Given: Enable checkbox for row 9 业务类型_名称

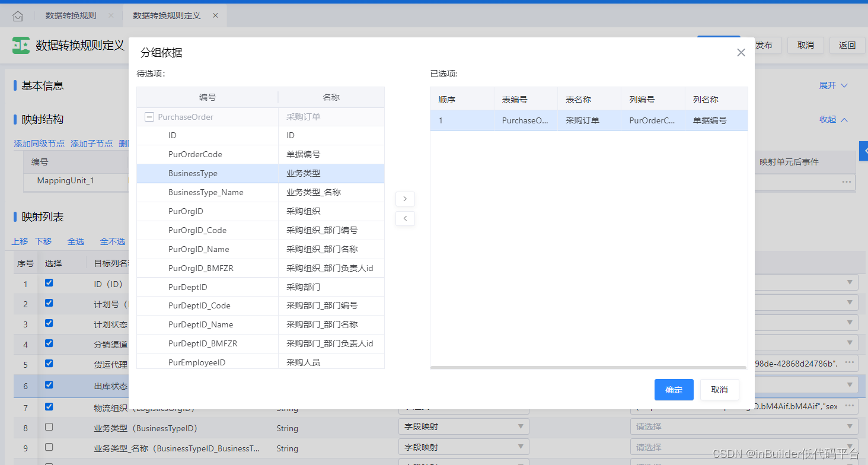Looking at the screenshot, I should pyautogui.click(x=49, y=447).
